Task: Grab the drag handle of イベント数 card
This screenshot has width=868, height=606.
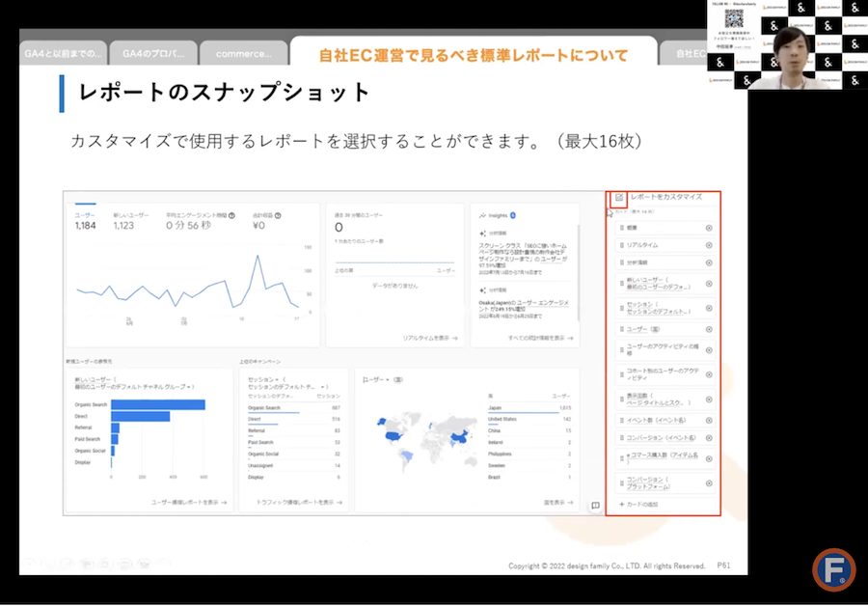Action: click(x=622, y=421)
